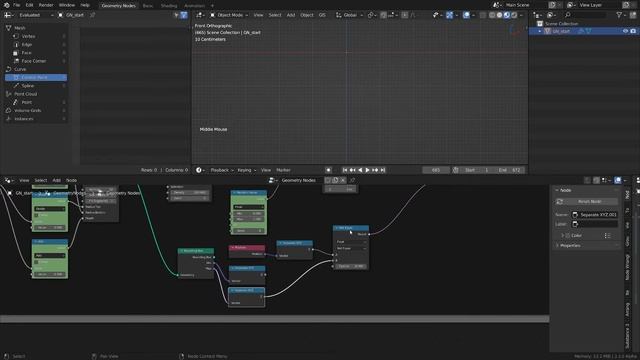Hide GN_start in viewport via eye icon
Screen dimensions: 640x360
click(x=625, y=31)
